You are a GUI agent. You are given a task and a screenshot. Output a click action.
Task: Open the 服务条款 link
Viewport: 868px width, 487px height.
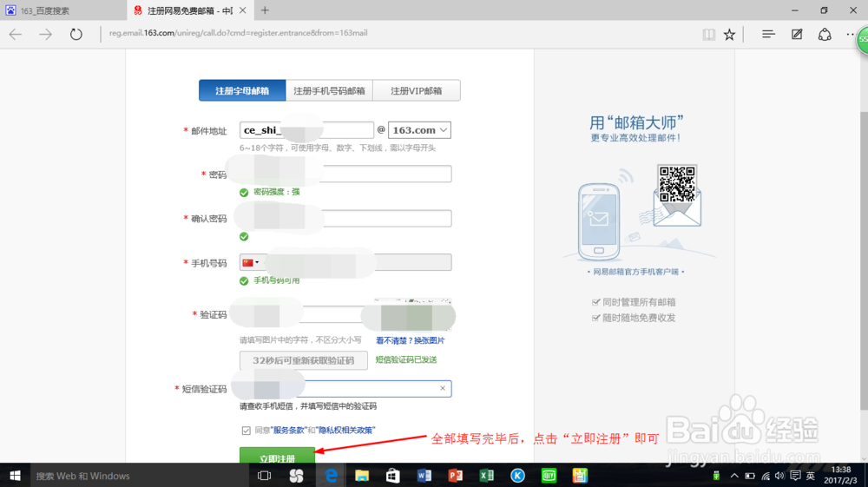click(289, 430)
